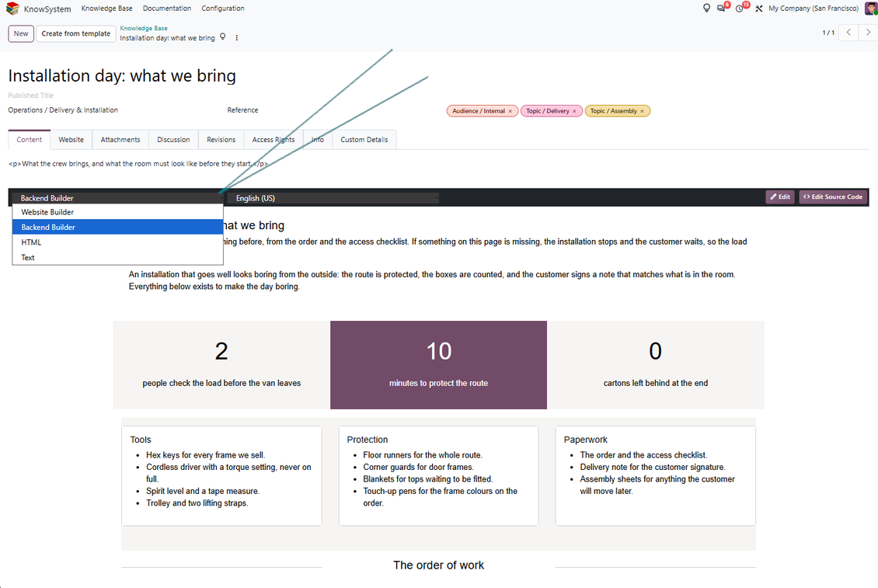The width and height of the screenshot is (878, 588).
Task: Open the Configuration top menu
Action: 223,9
